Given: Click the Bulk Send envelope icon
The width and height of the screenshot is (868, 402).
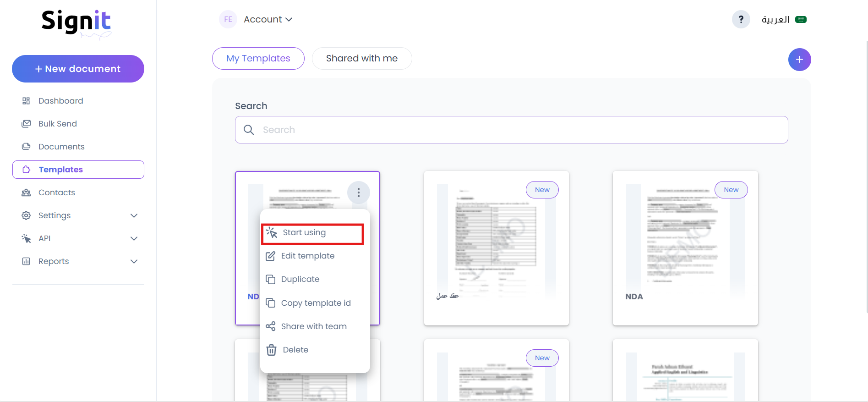Looking at the screenshot, I should click(26, 124).
